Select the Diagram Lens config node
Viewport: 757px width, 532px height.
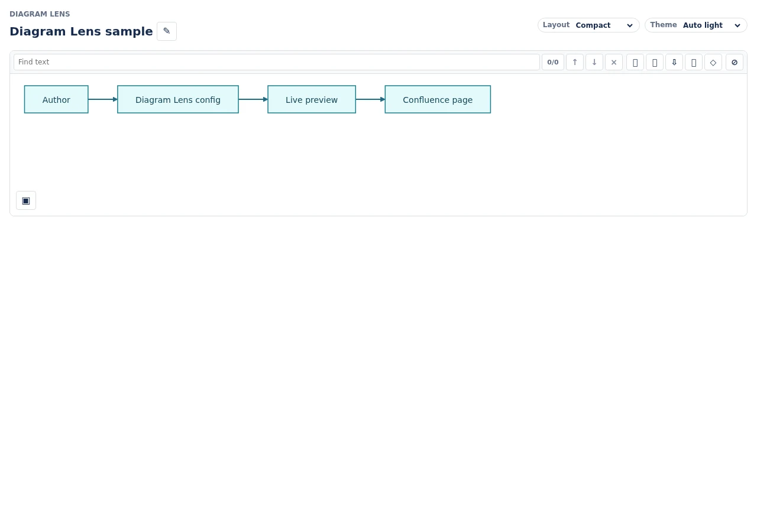tap(178, 99)
